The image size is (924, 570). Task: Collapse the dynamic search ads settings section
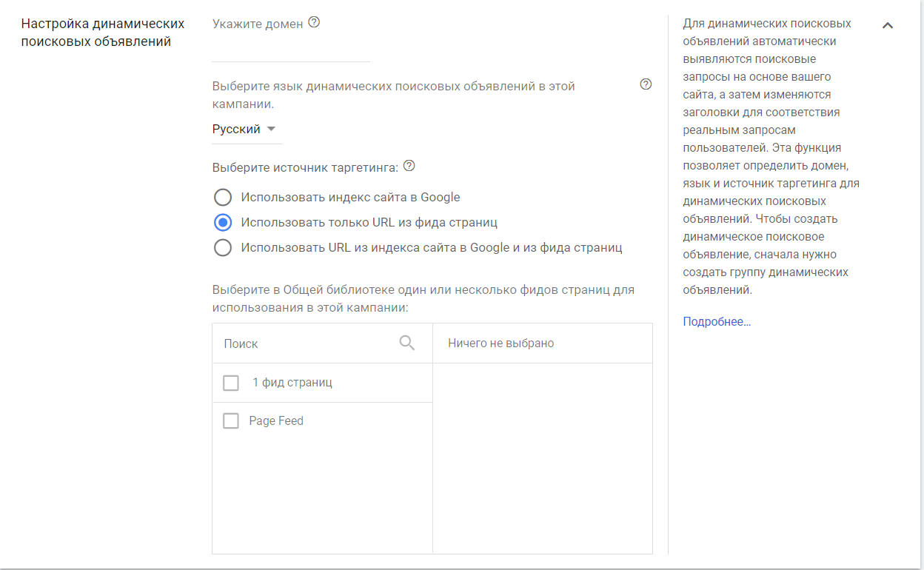[888, 25]
